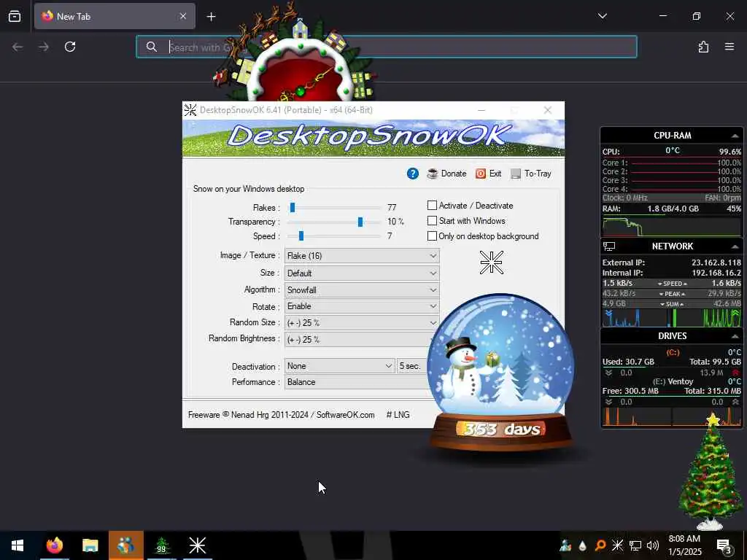
Task: Click the Firefox extensions puzzle icon
Action: (x=704, y=47)
